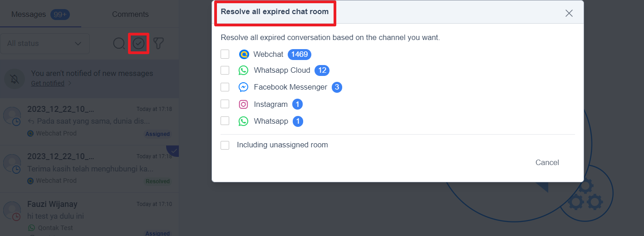Select the Facebook Messenger checkbox
This screenshot has width=644, height=236.
[x=225, y=87]
